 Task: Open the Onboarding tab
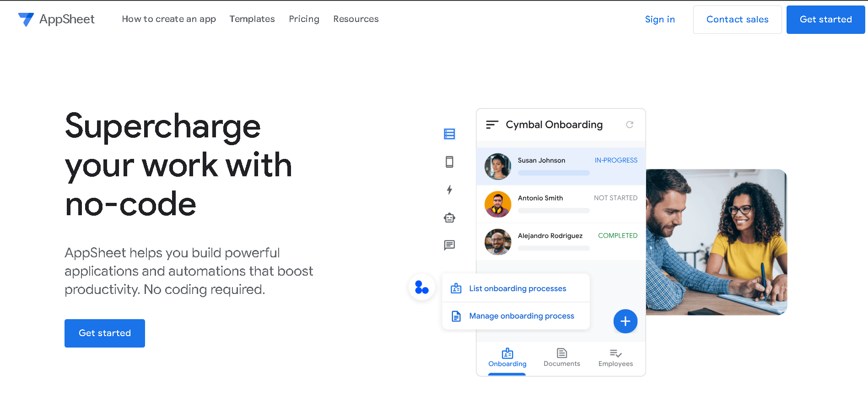[x=507, y=358]
